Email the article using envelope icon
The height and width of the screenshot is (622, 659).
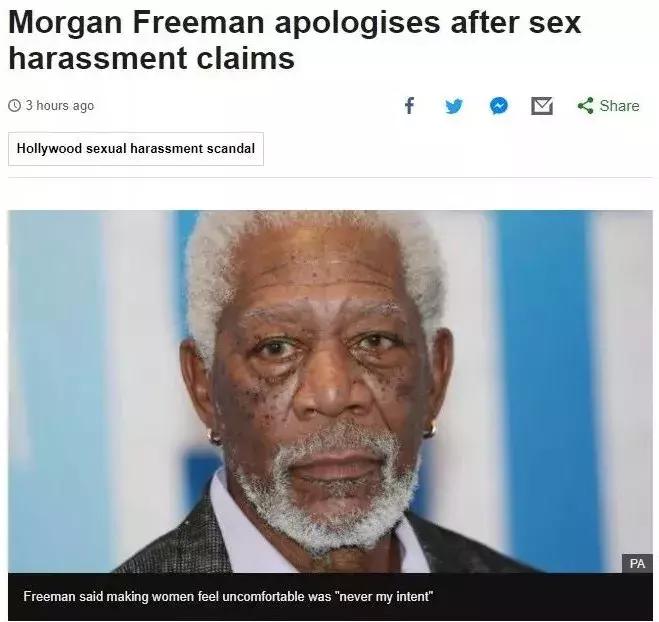point(542,106)
